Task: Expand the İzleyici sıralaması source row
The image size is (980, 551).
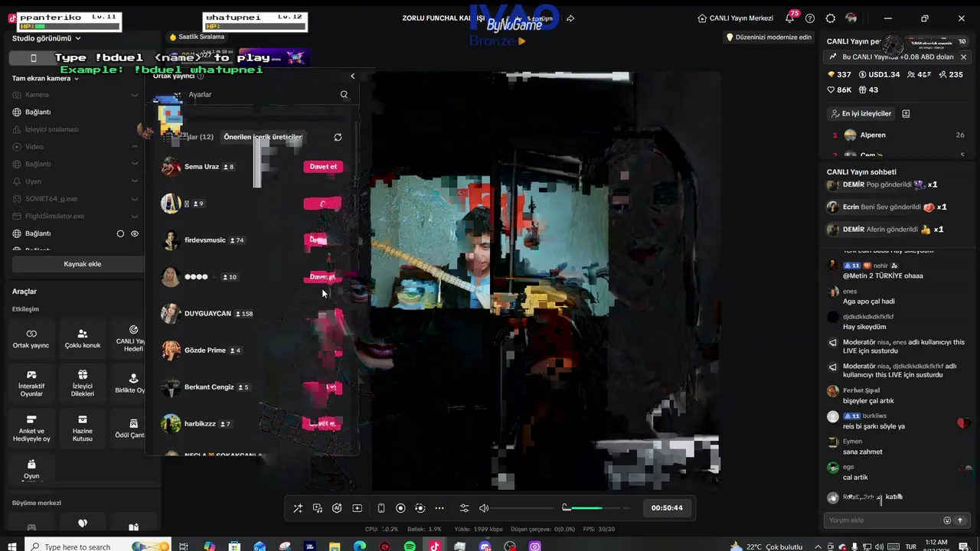Action: [77, 129]
